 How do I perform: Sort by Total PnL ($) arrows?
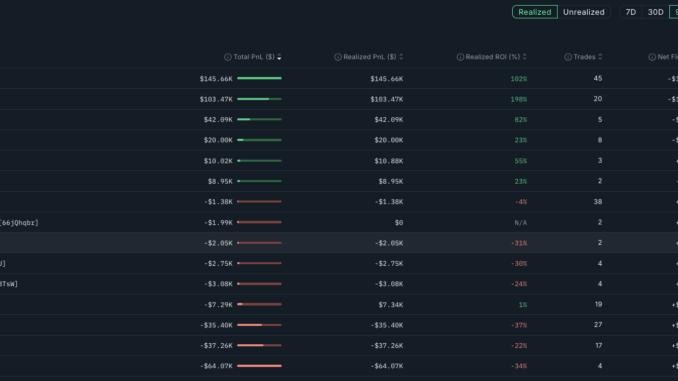279,57
